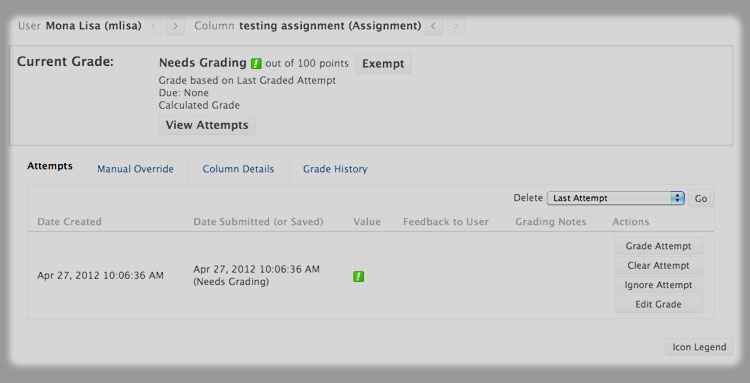Click Date Created column header
Screen dimensions: 750x383
click(69, 222)
